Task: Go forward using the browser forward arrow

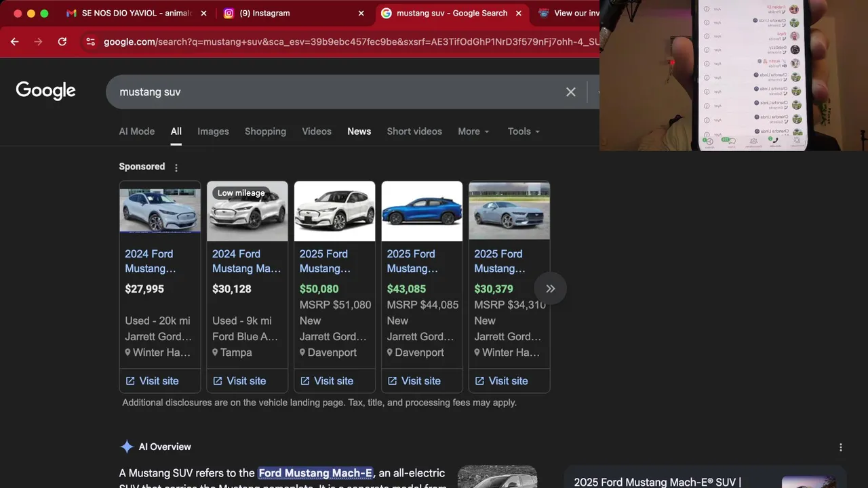Action: (x=38, y=41)
